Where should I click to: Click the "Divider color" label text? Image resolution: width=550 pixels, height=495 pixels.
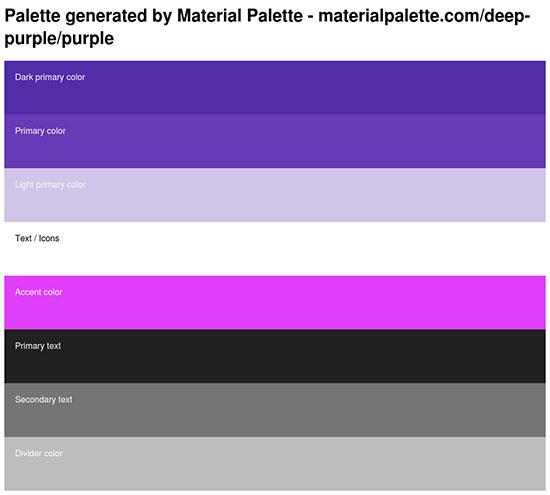click(x=39, y=453)
